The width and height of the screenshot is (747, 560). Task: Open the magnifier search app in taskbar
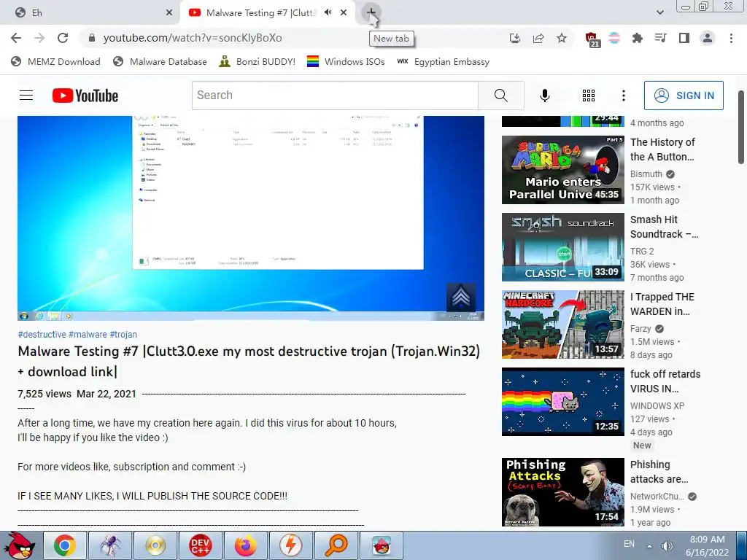(x=336, y=545)
